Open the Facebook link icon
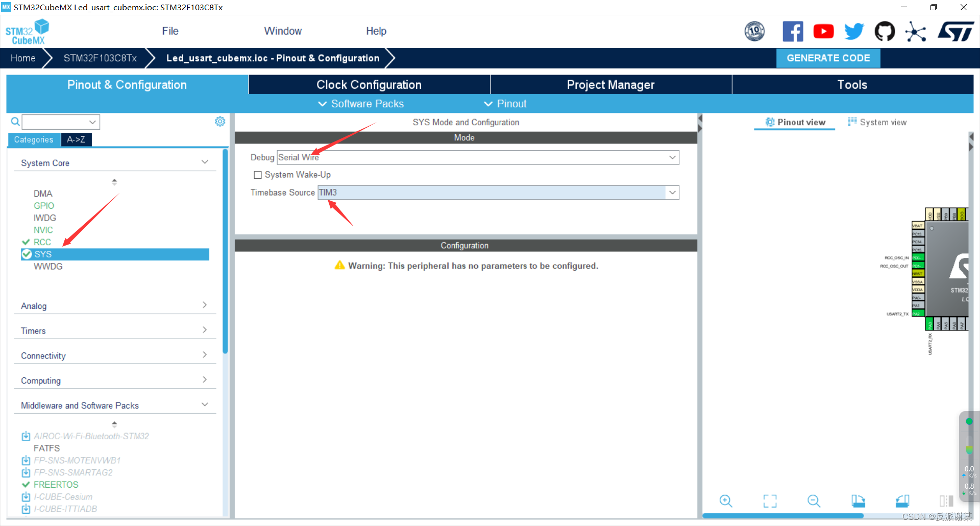The height and width of the screenshot is (526, 980). tap(793, 32)
